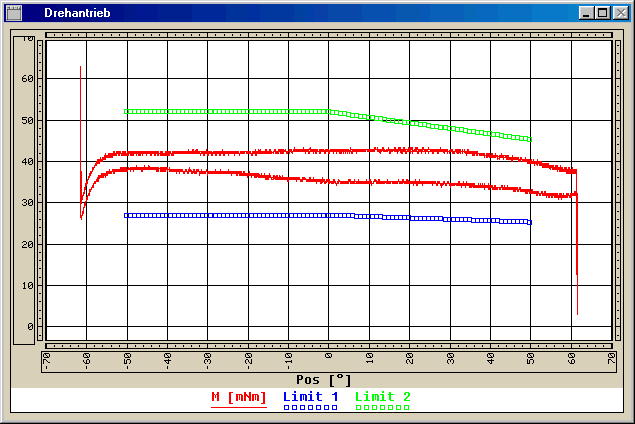Select the M [mNm] legend entry
This screenshot has width=635, height=424.
(239, 397)
